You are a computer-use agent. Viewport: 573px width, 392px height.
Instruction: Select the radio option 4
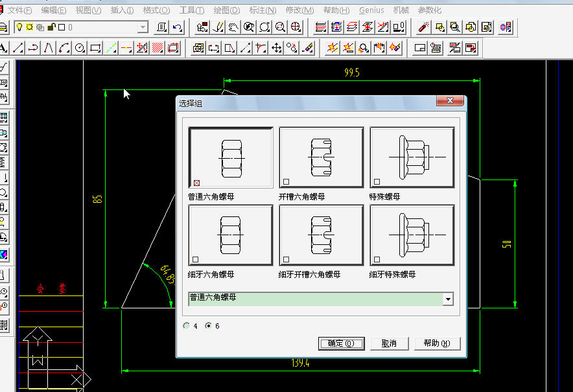187,325
